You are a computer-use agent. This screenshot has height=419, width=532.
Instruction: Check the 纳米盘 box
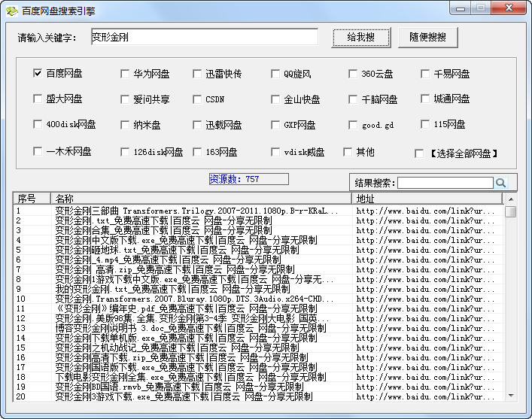click(125, 125)
